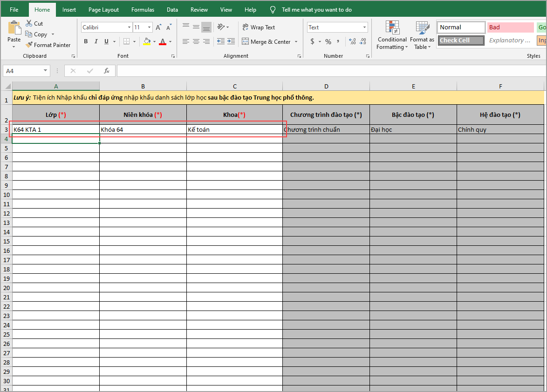
Task: Open the font size dropdown
Action: pos(149,27)
